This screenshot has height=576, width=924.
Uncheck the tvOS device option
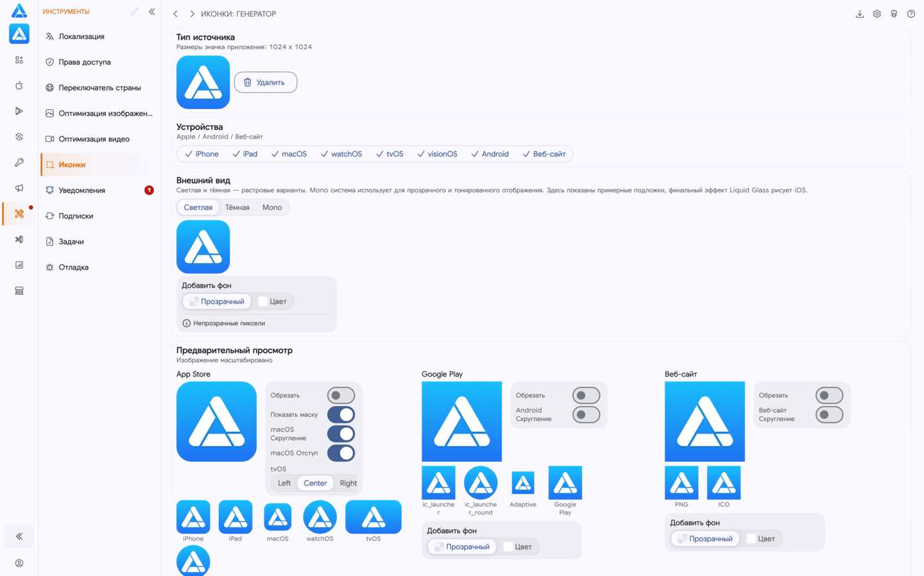pos(389,154)
